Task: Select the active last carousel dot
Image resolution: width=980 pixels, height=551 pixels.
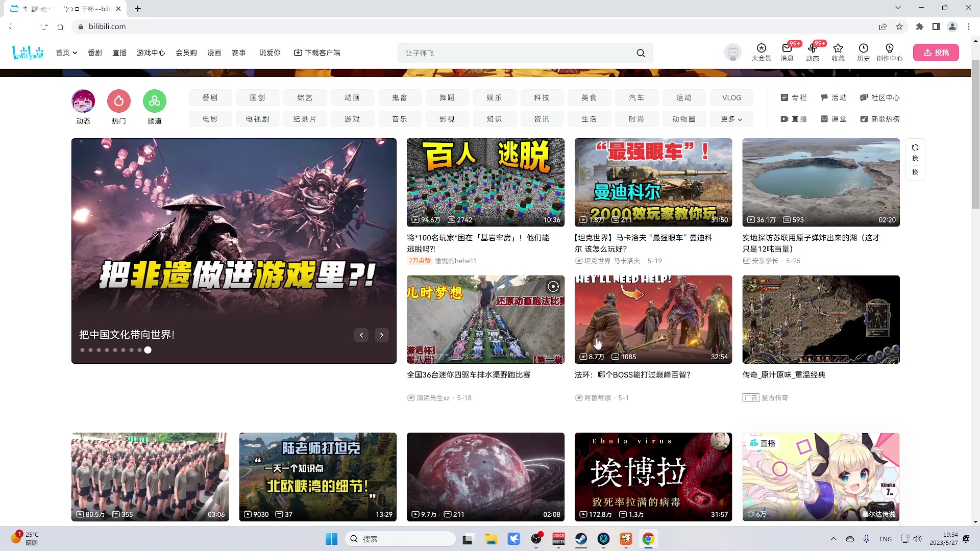Action: [148, 350]
